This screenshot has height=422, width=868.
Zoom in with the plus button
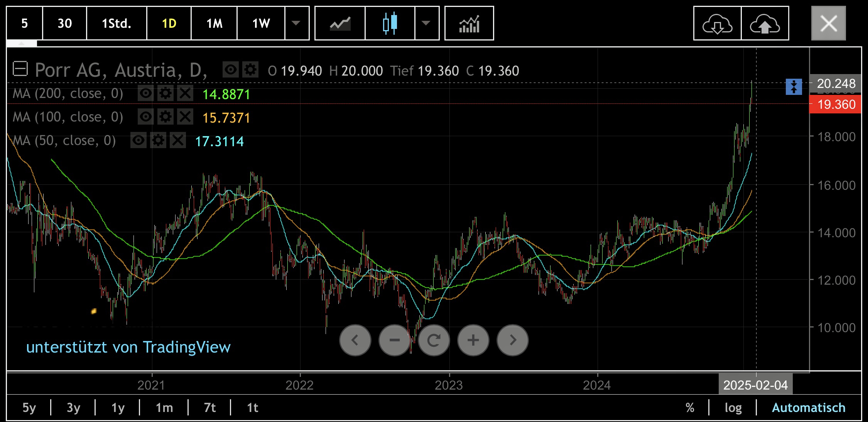pos(473,340)
